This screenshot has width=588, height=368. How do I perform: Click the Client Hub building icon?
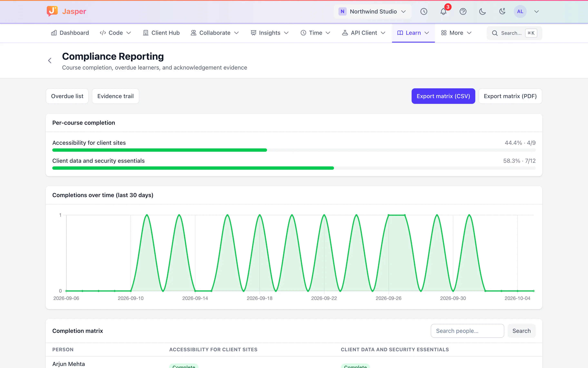point(146,33)
